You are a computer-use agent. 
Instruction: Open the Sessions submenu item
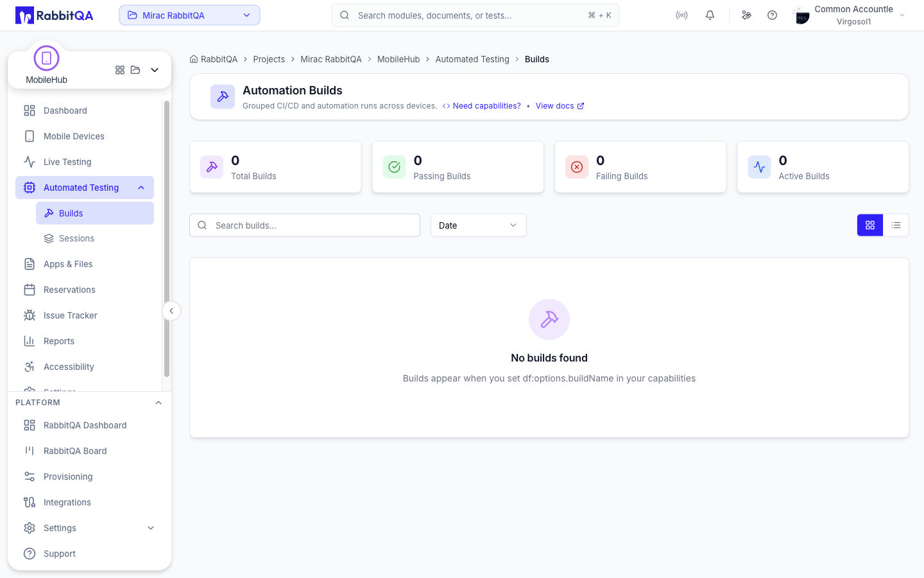(x=95, y=238)
